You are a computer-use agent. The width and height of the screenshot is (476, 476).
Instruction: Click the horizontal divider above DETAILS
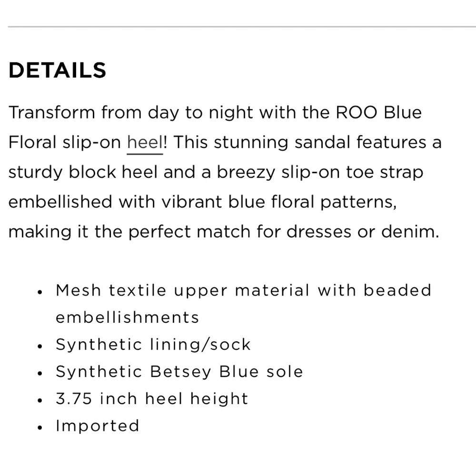238,27
